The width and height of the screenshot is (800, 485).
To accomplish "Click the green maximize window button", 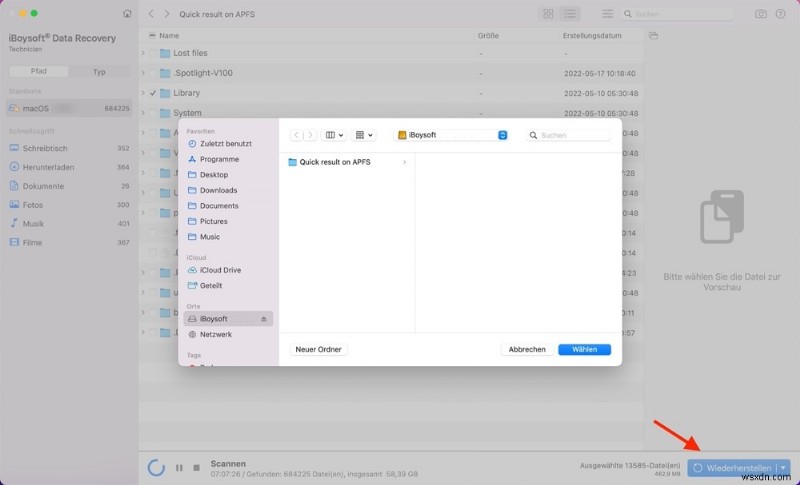I will click(34, 13).
